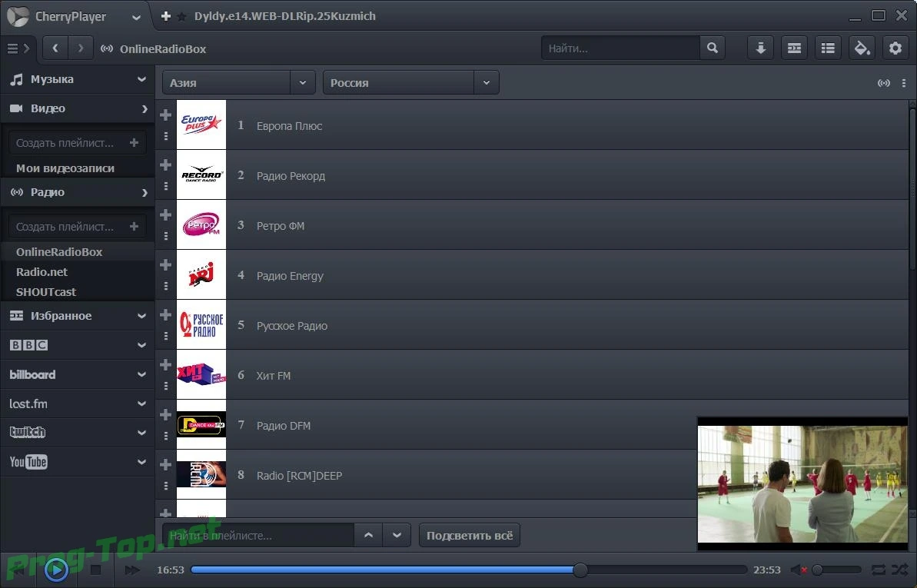The width and height of the screenshot is (917, 588).
Task: Add Ретро ФМ with plus icon
Action: [165, 214]
